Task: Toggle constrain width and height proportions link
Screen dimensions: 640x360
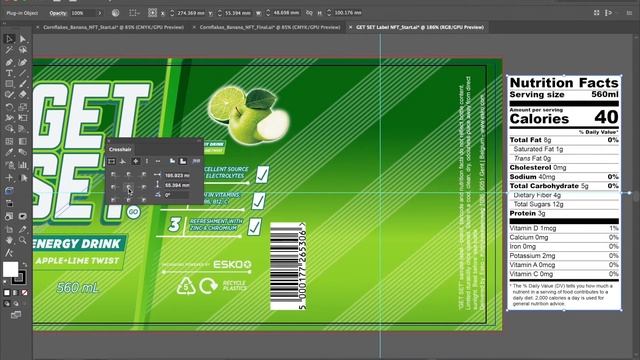Action: click(x=309, y=13)
